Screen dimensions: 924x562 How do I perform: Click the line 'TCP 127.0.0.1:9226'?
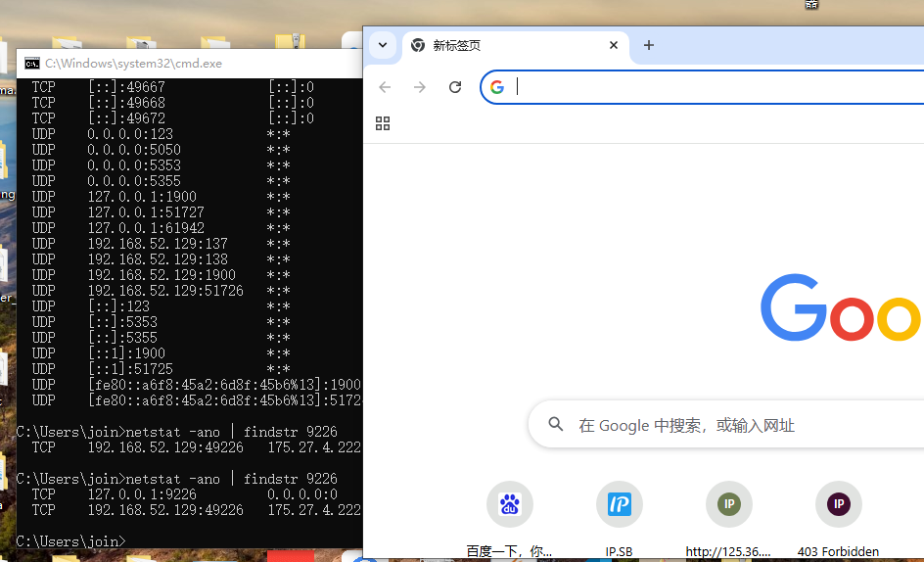click(x=184, y=494)
